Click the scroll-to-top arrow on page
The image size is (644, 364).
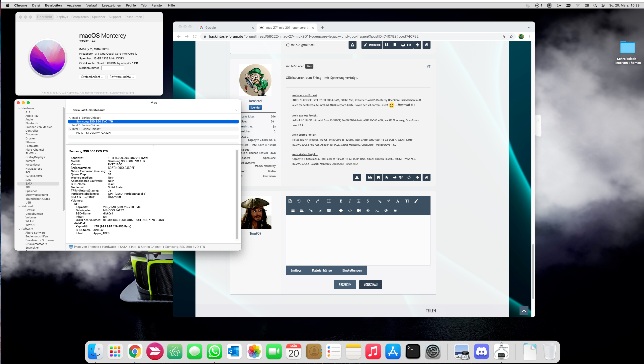coord(524,311)
